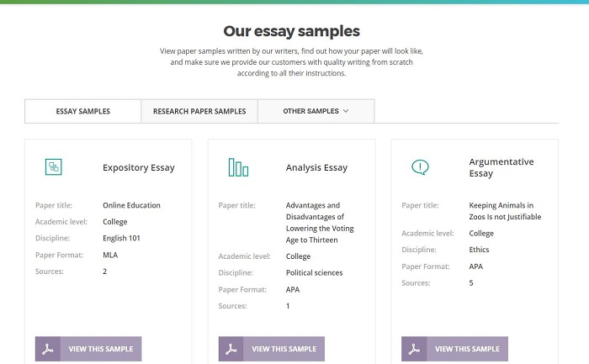Click PDF icon on Argumentative Essay sample button
589x364 pixels.
pyautogui.click(x=414, y=349)
